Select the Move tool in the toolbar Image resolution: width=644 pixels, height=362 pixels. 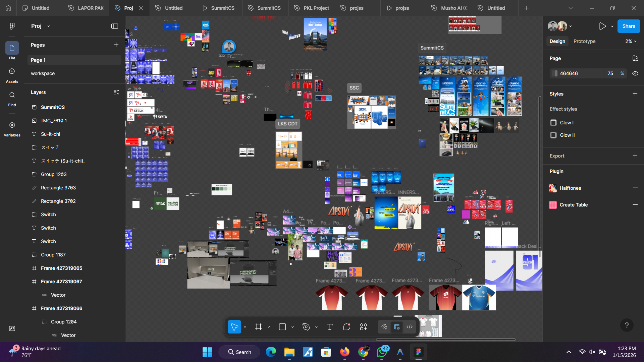pos(234,326)
